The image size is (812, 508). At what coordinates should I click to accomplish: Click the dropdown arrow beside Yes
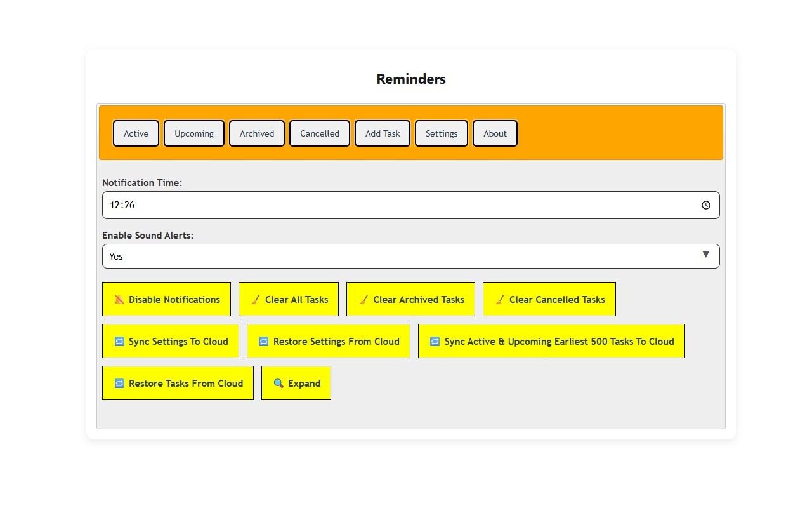coord(705,255)
